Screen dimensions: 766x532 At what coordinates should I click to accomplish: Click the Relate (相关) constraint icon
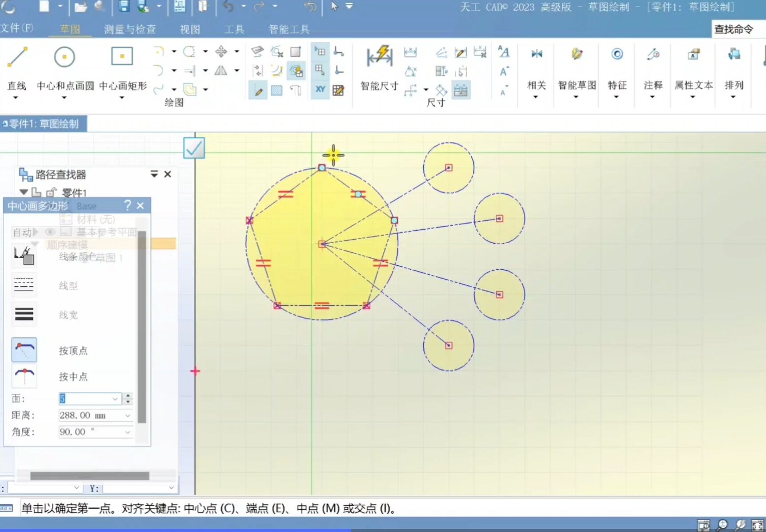[537, 54]
